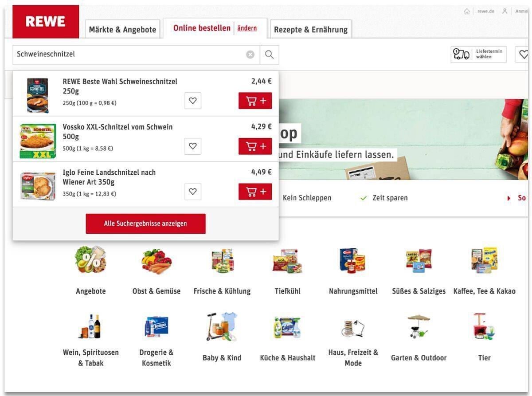This screenshot has height=396, width=532.
Task: Click the Iglo Feine Landschnitzel title
Action: [x=109, y=177]
